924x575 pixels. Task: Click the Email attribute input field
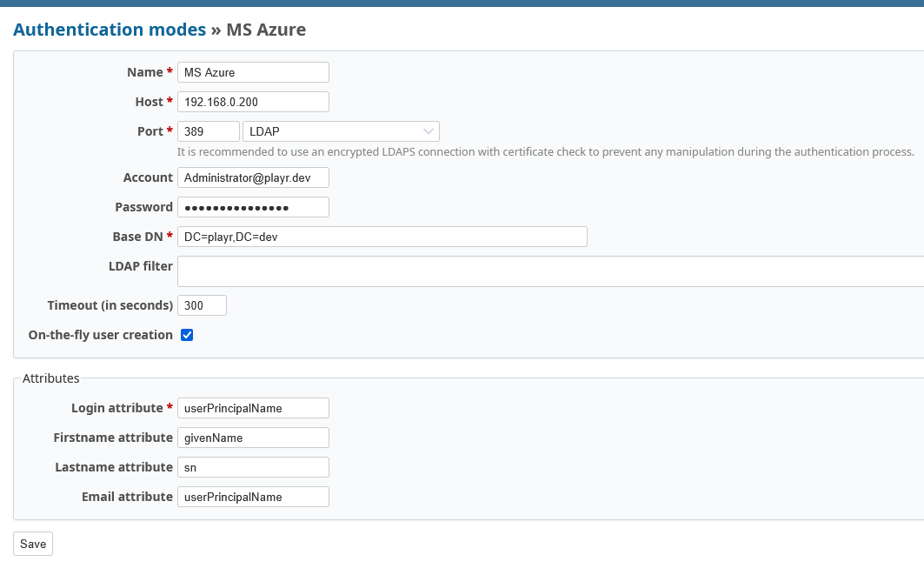[x=253, y=497]
